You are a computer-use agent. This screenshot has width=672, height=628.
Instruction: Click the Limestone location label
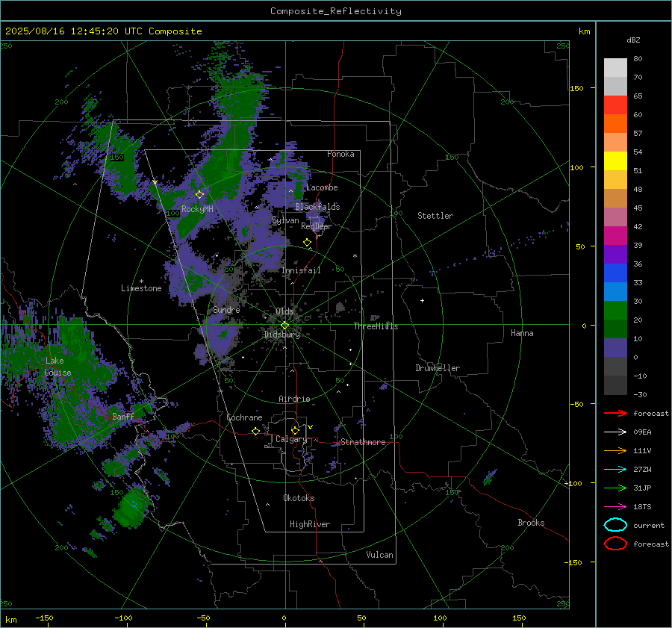(x=141, y=288)
